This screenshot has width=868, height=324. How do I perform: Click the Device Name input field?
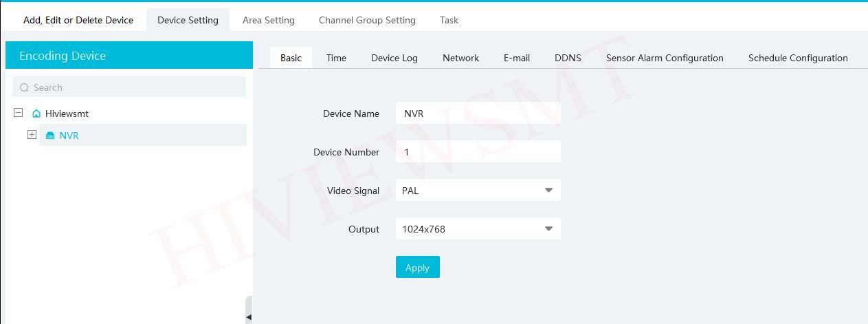[478, 114]
